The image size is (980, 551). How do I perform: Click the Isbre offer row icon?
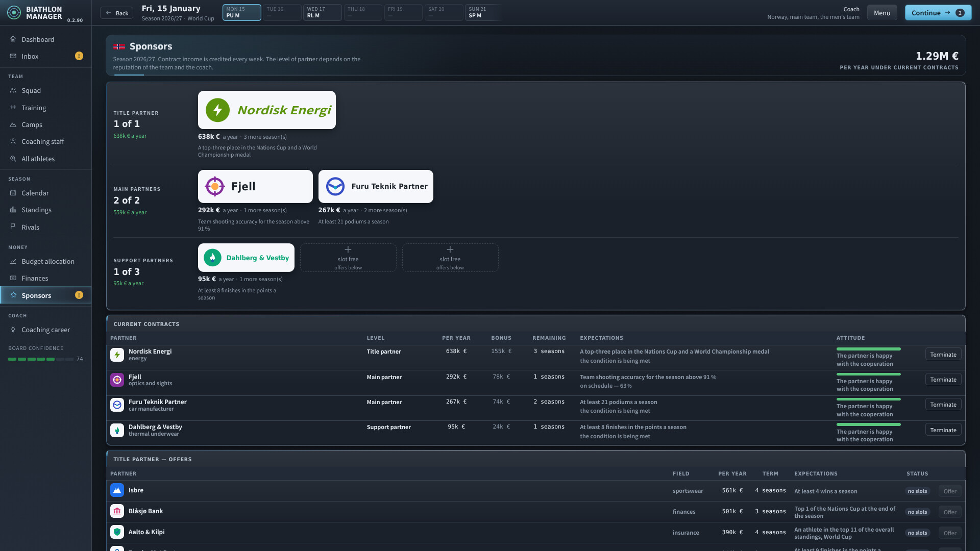point(117,490)
